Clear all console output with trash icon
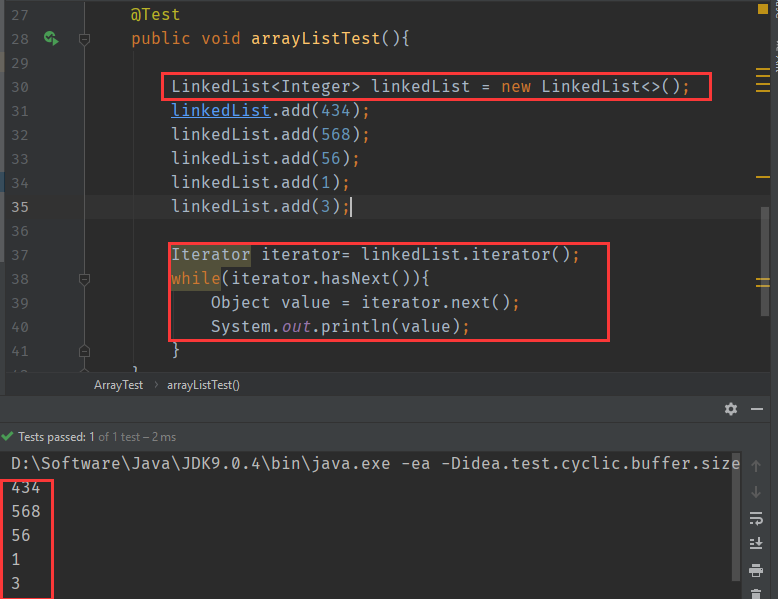This screenshot has width=778, height=599. pyautogui.click(x=756, y=594)
